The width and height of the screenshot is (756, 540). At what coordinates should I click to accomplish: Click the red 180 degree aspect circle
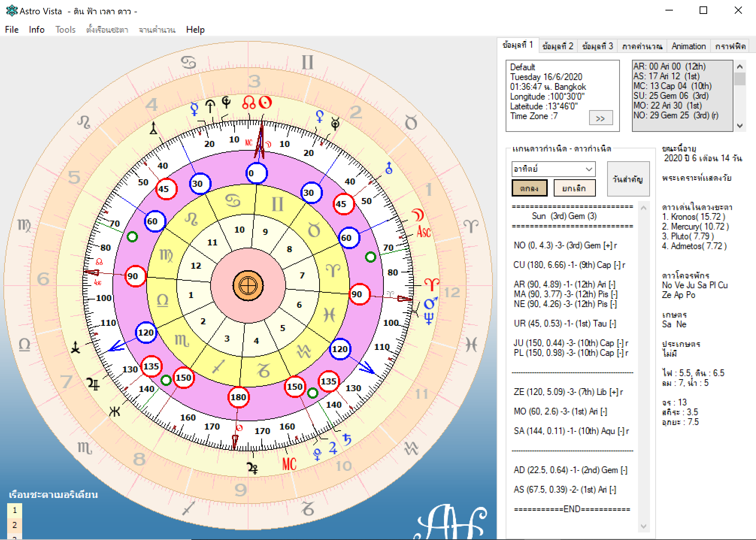pos(238,397)
